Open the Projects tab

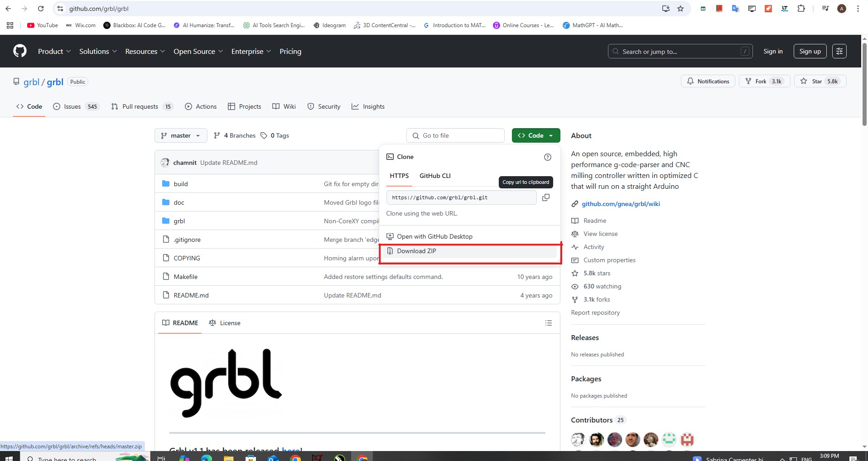[244, 106]
